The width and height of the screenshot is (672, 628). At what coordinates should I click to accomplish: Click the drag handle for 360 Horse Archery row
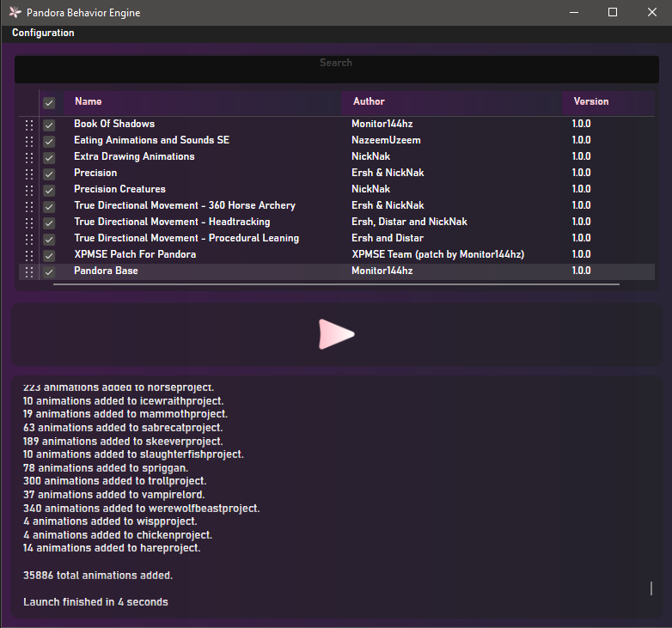29,207
